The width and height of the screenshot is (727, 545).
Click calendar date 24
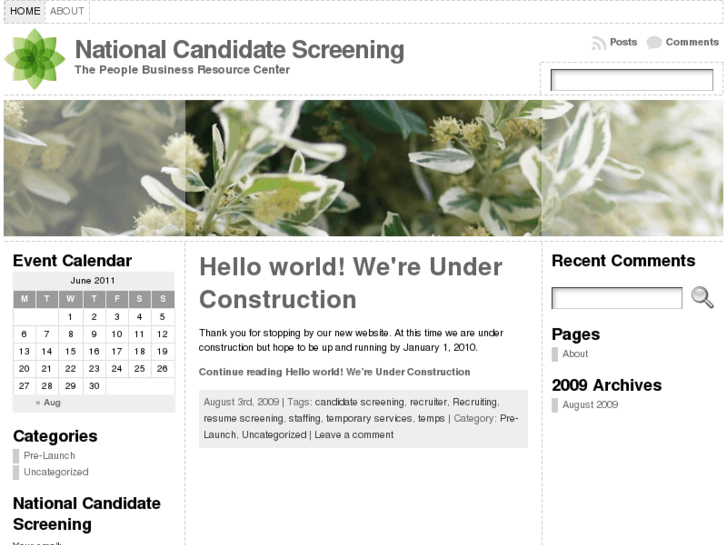pos(117,369)
